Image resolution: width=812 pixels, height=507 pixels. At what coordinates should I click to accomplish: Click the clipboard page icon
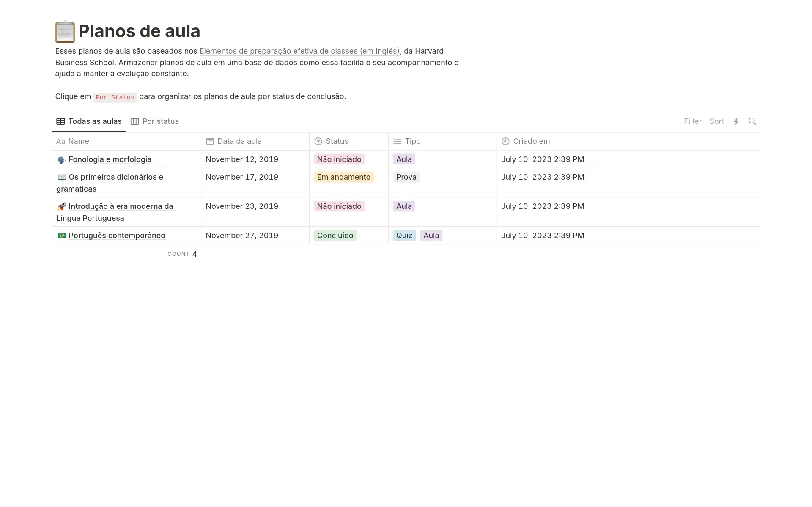(65, 32)
